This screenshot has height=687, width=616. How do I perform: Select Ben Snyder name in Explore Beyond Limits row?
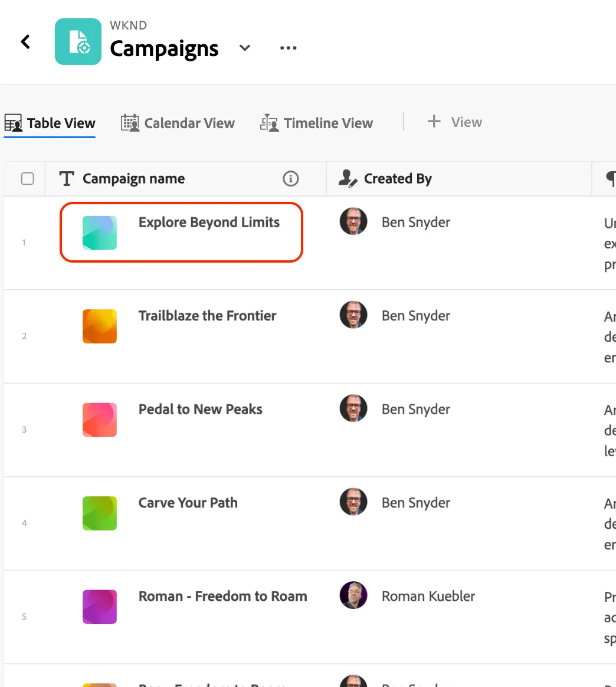pyautogui.click(x=416, y=223)
